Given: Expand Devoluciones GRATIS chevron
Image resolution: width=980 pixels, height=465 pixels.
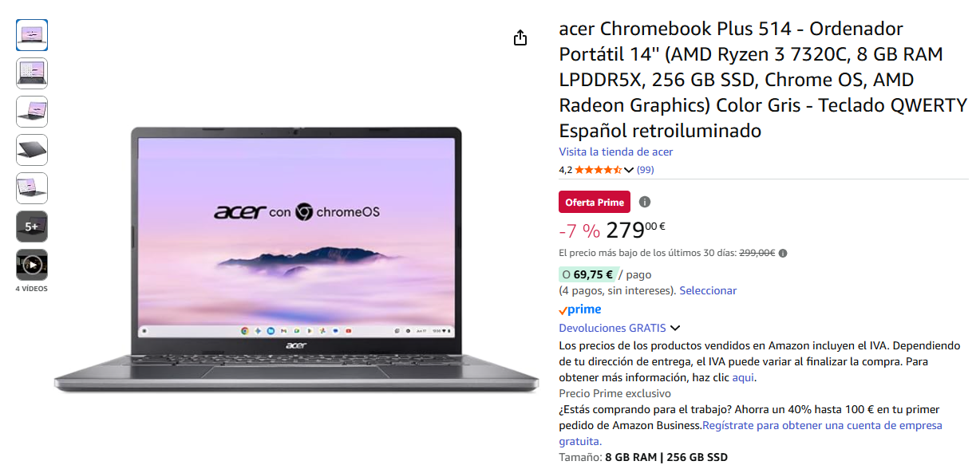Looking at the screenshot, I should tap(675, 328).
